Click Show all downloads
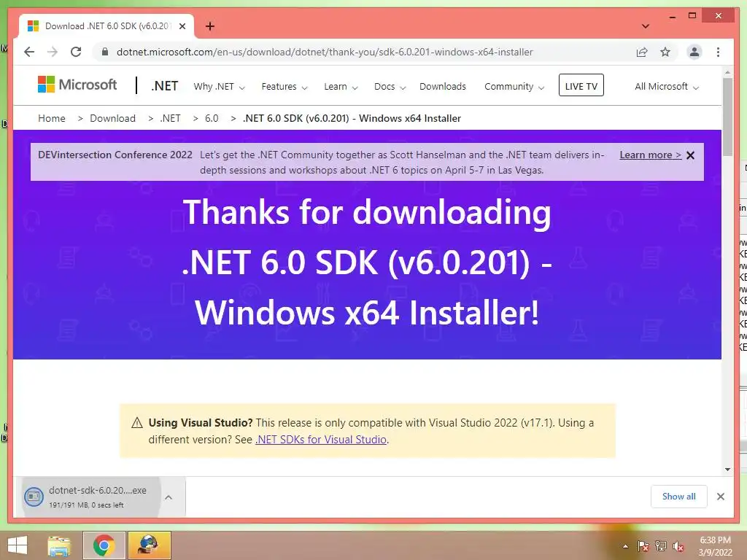Screen dimensions: 747x560 coord(679,497)
